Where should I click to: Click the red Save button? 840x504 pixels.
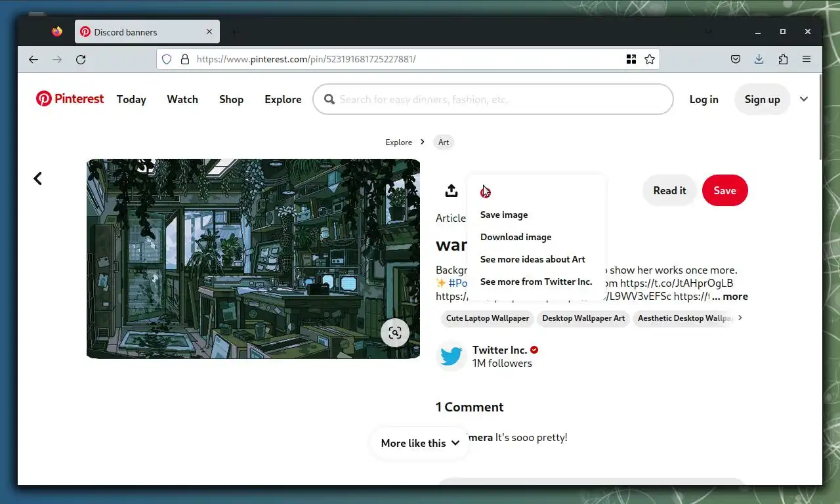tap(724, 190)
